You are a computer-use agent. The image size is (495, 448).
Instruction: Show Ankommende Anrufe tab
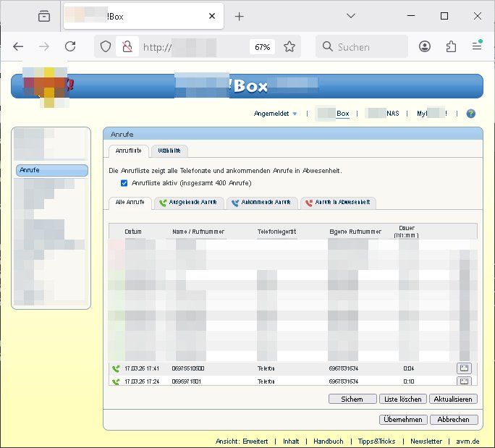coord(262,203)
